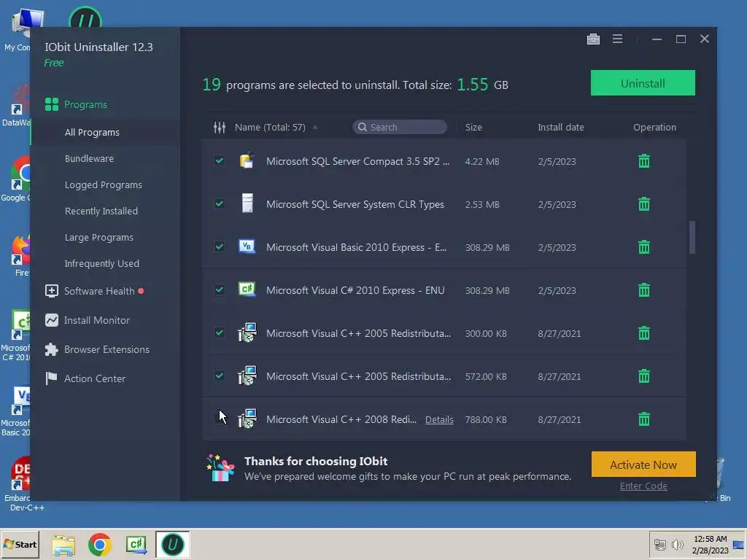The height and width of the screenshot is (560, 747).
Task: Click the IObit Uninstaller taskbar icon
Action: [172, 544]
